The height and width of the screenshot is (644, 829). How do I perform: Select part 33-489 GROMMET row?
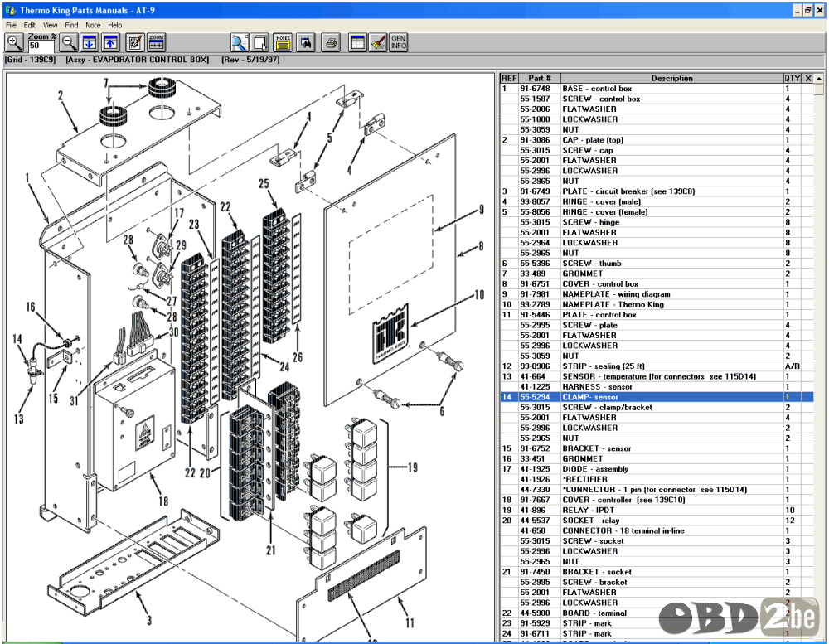657,274
